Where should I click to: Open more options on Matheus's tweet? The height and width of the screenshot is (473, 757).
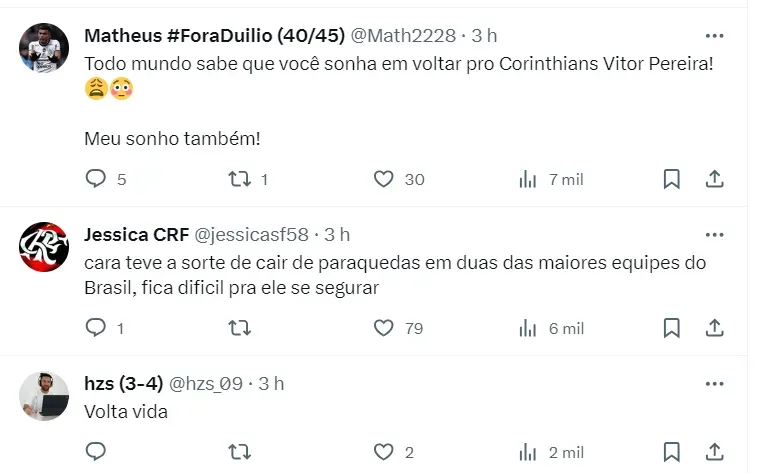pyautogui.click(x=714, y=35)
